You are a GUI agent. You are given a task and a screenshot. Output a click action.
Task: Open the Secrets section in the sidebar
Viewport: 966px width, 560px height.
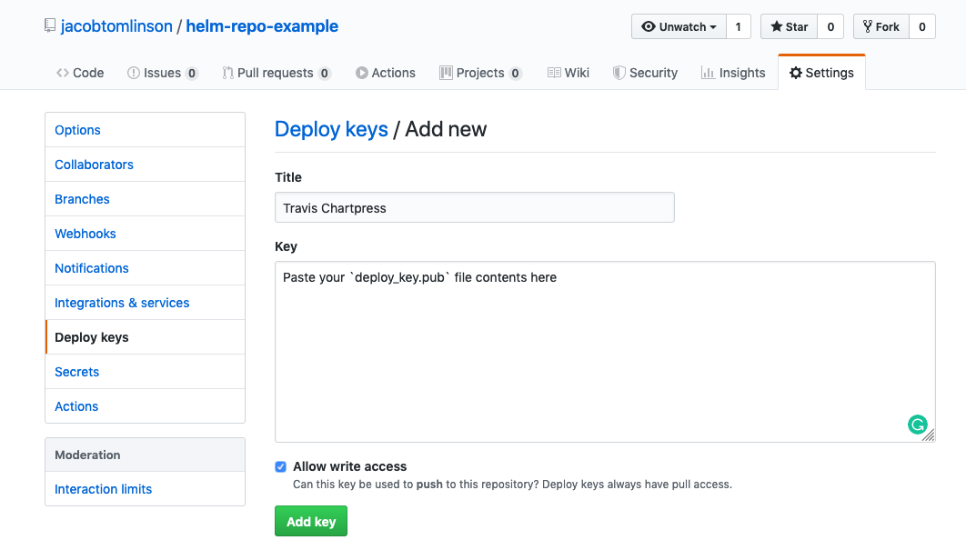[x=76, y=372]
